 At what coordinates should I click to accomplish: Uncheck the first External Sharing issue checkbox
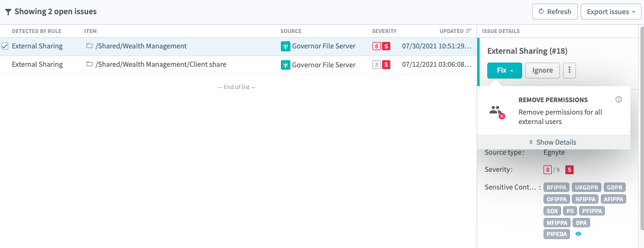5,46
